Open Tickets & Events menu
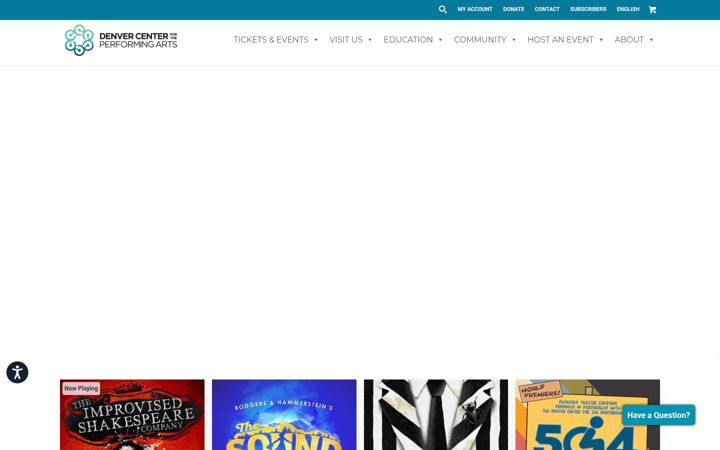Image resolution: width=720 pixels, height=450 pixels. [x=271, y=40]
